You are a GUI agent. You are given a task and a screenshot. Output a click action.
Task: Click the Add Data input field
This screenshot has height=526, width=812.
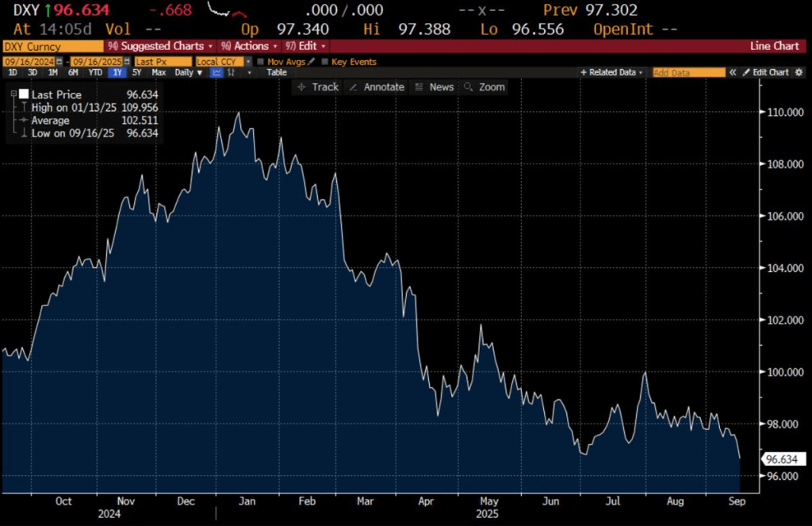point(688,72)
